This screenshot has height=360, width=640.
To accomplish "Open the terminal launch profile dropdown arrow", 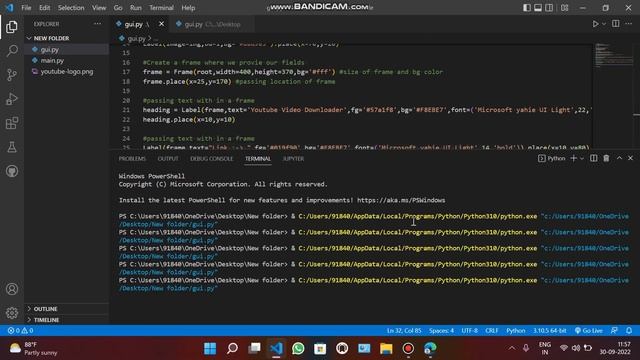I will [x=582, y=158].
